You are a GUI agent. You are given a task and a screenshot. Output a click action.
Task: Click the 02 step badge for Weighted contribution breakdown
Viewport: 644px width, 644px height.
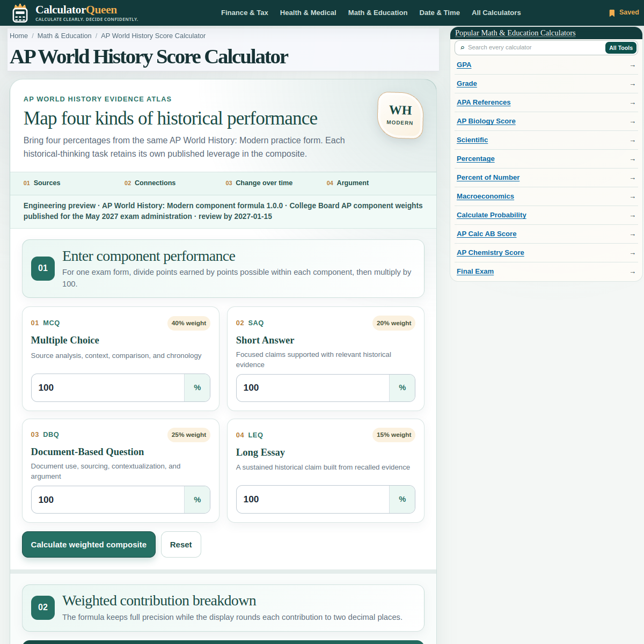[x=43, y=608]
